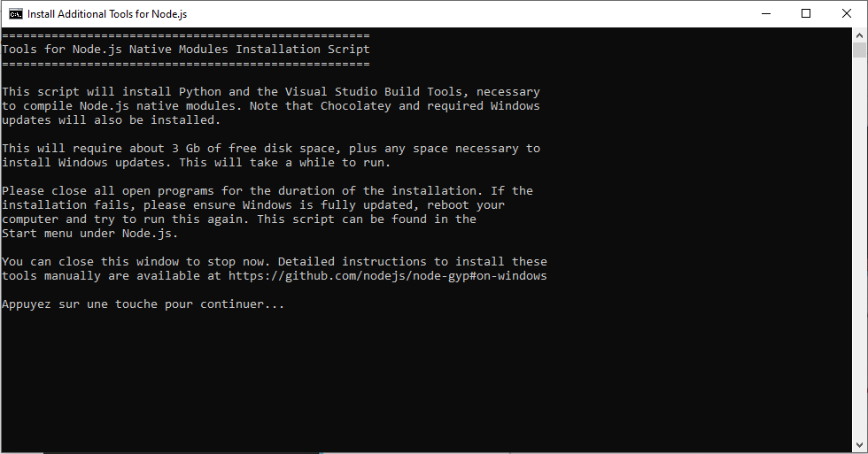
Task: Click the Native Modules Installation Script heading
Action: [249, 50]
